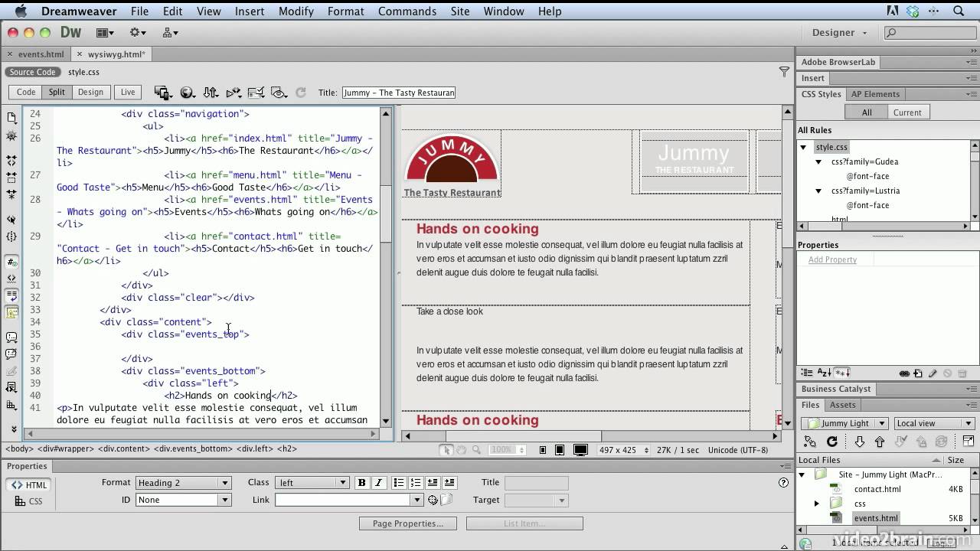Open the Commands menu

(x=407, y=11)
